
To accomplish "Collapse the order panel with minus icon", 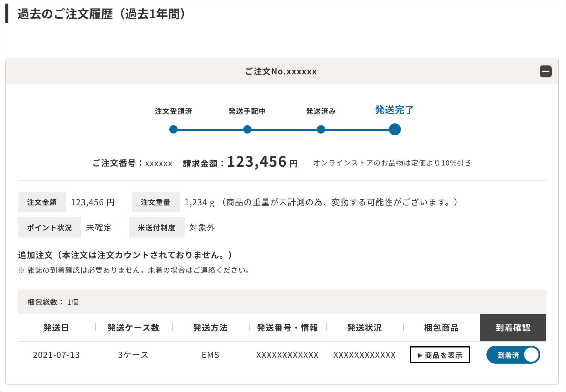I will click(545, 72).
